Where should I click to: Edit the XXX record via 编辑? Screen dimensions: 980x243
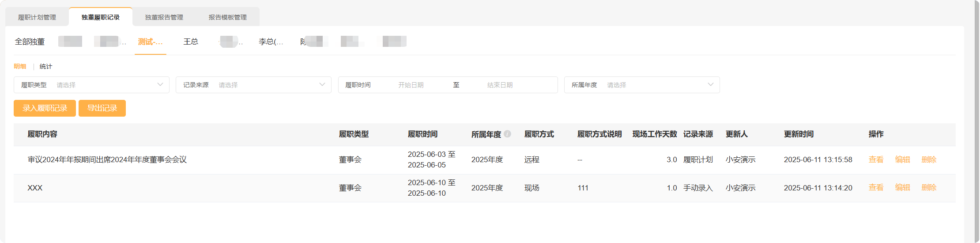click(903, 188)
